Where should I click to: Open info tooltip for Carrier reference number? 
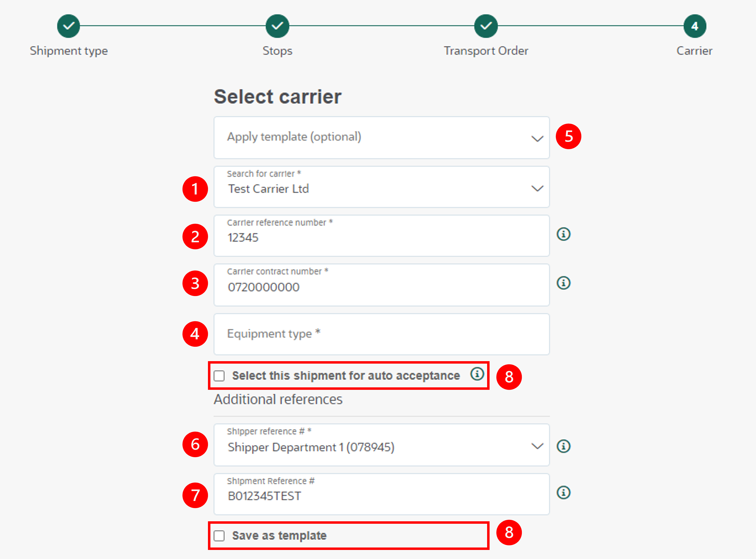pyautogui.click(x=563, y=234)
